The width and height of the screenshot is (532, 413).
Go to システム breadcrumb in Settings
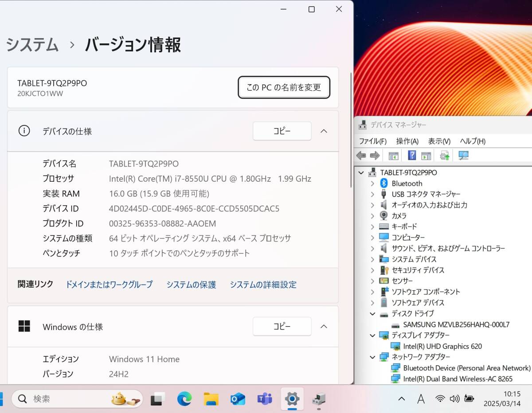(x=32, y=45)
